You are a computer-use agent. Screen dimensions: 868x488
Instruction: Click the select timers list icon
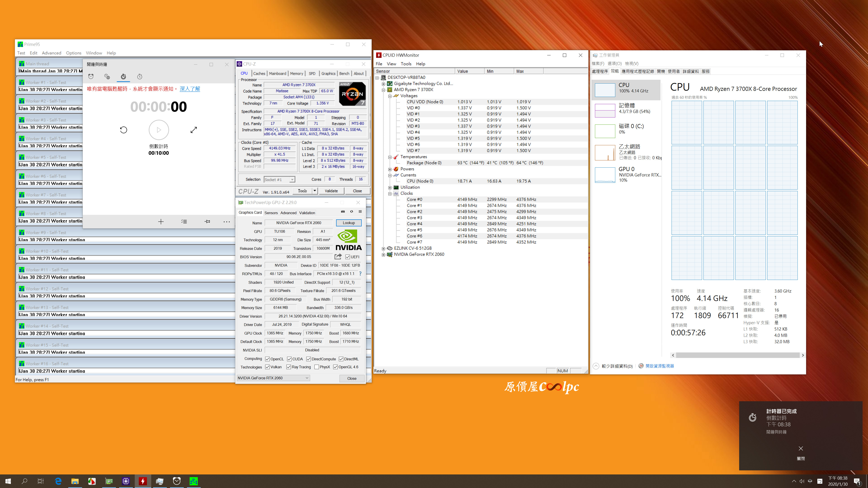click(x=184, y=222)
